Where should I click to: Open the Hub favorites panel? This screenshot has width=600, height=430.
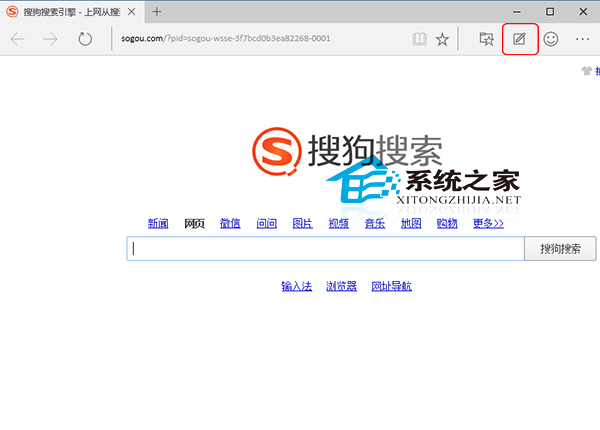486,39
